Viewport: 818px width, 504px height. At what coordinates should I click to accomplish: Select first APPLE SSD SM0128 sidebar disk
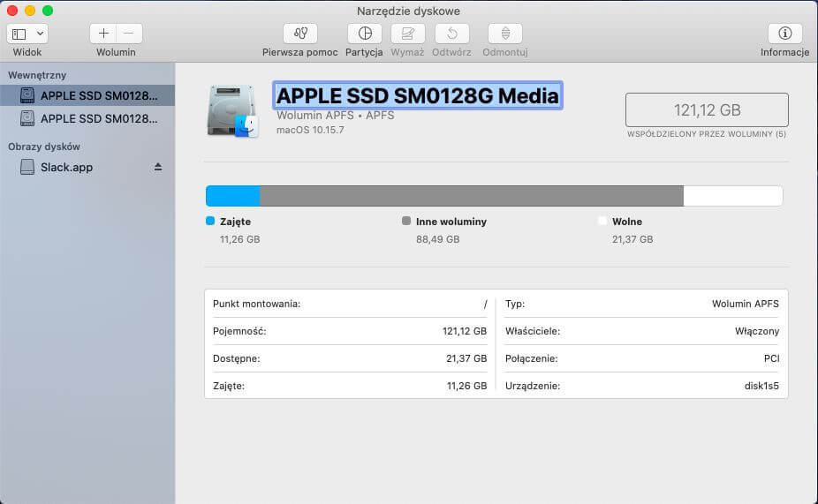pos(87,95)
